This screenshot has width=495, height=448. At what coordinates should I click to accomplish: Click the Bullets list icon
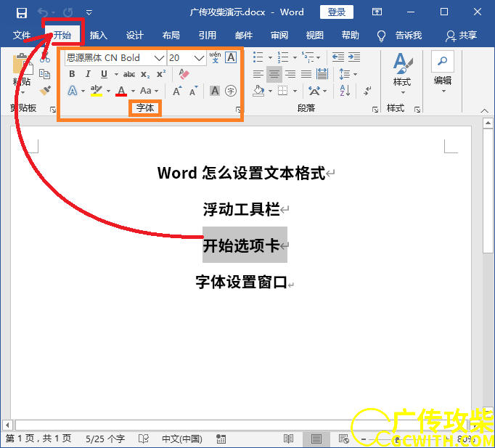pyautogui.click(x=258, y=57)
